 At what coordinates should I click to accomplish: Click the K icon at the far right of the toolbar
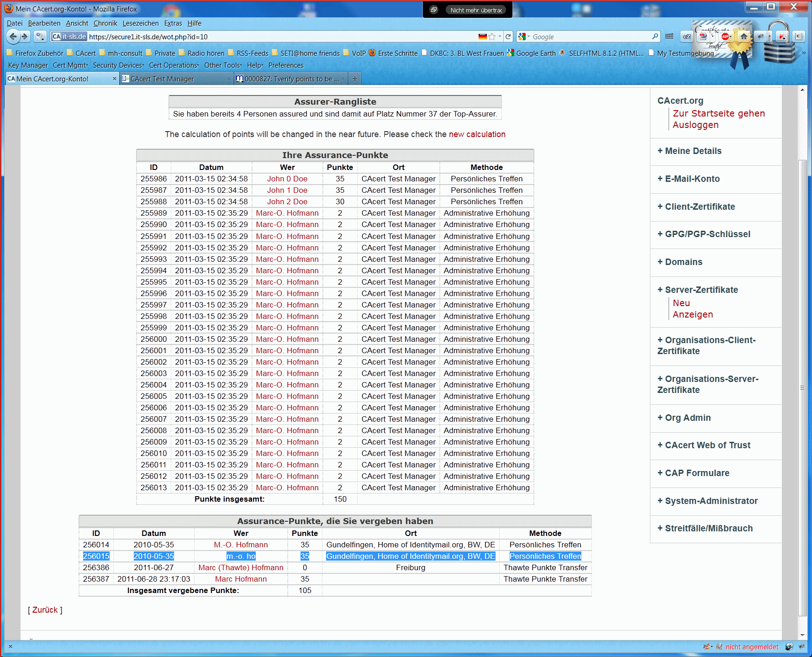(798, 37)
